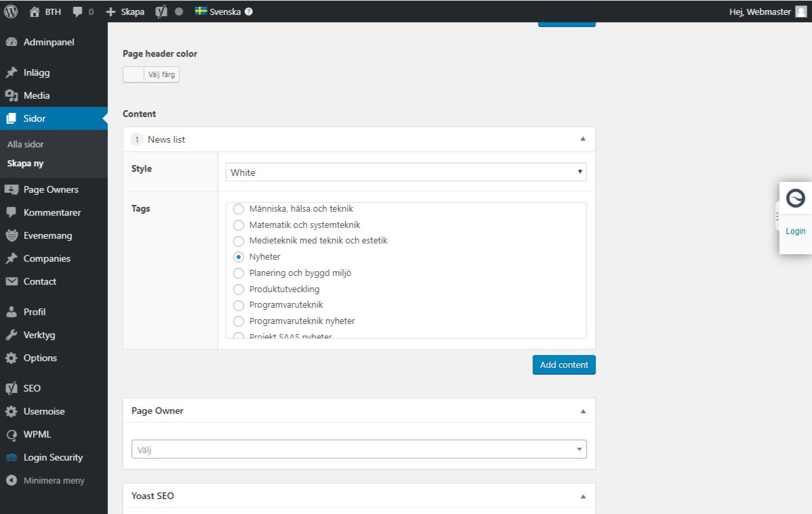
Task: Collapse the Page Owner panel
Action: click(583, 411)
